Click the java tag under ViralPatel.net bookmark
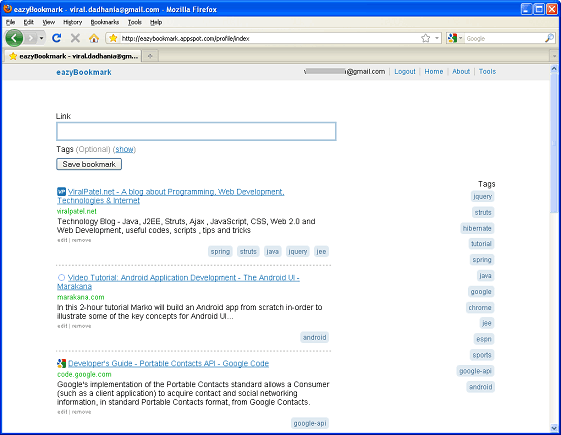The image size is (561, 435). [x=273, y=251]
